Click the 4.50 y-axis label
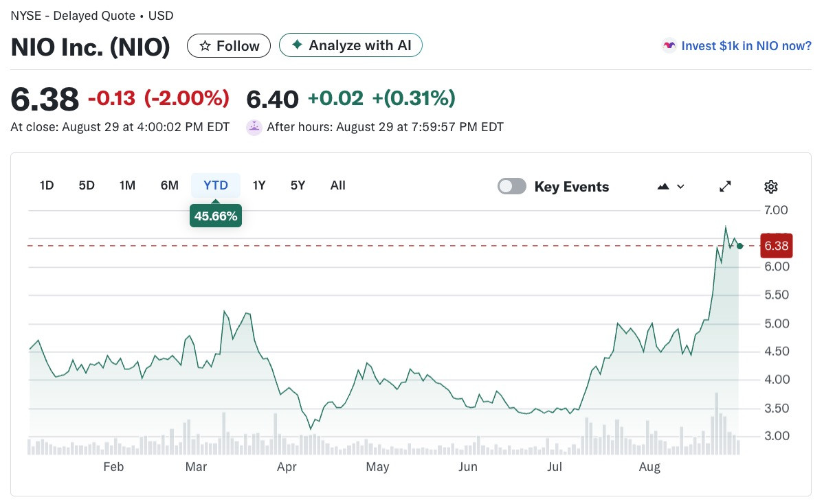The height and width of the screenshot is (504, 824). (777, 352)
